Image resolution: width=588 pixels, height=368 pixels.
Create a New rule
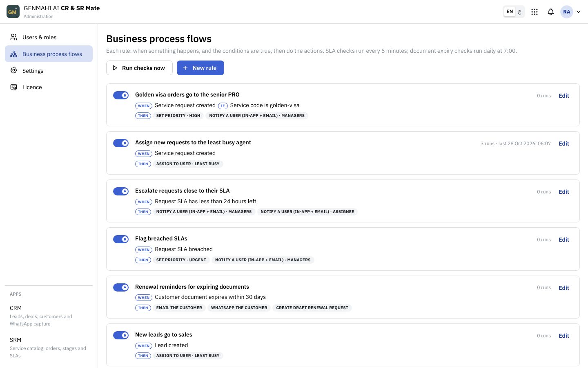tap(200, 68)
